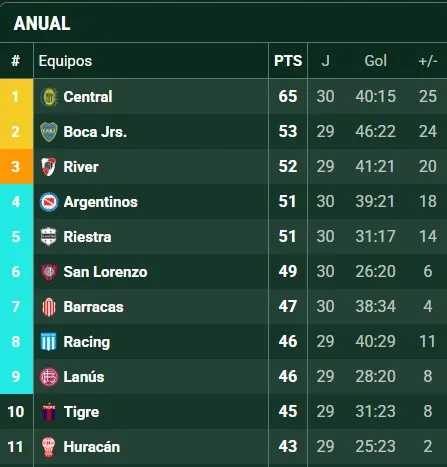
Task: Click the Barracas striped crest
Action: [x=49, y=307]
